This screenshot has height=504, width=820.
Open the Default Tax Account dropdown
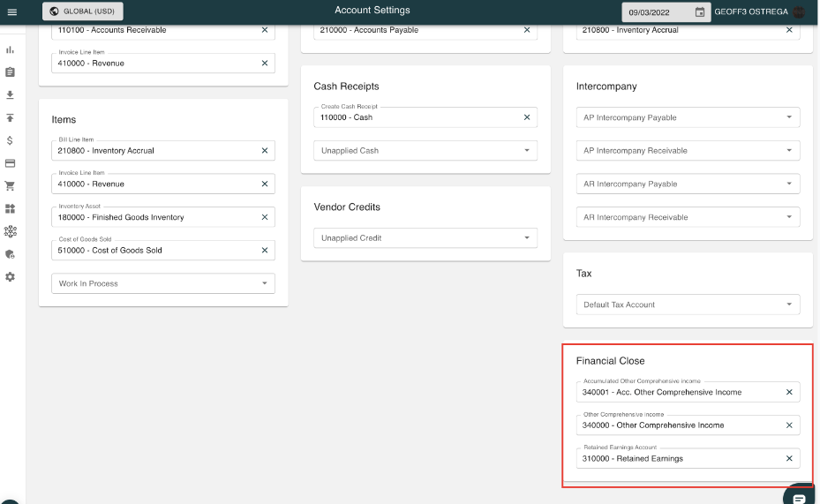point(688,305)
